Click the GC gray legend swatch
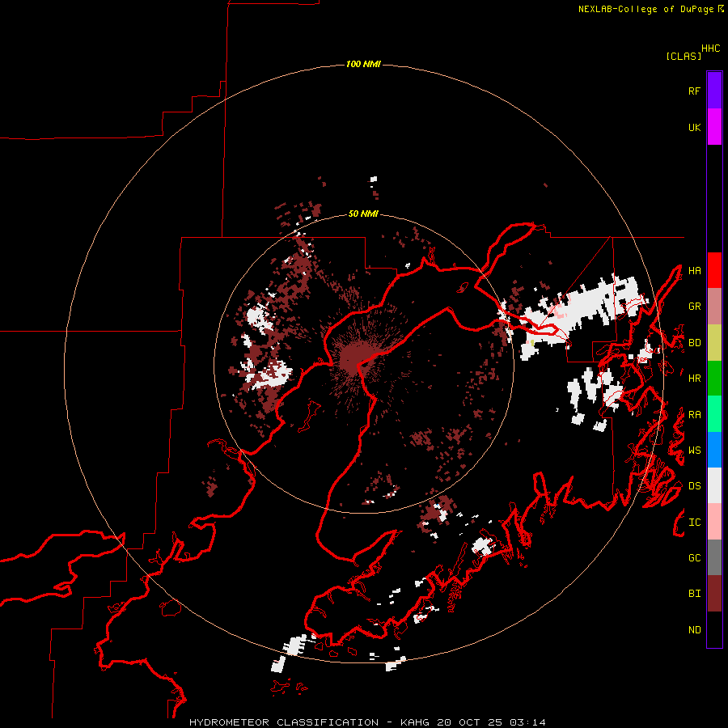Viewport: 728px width, 728px height. (714, 557)
